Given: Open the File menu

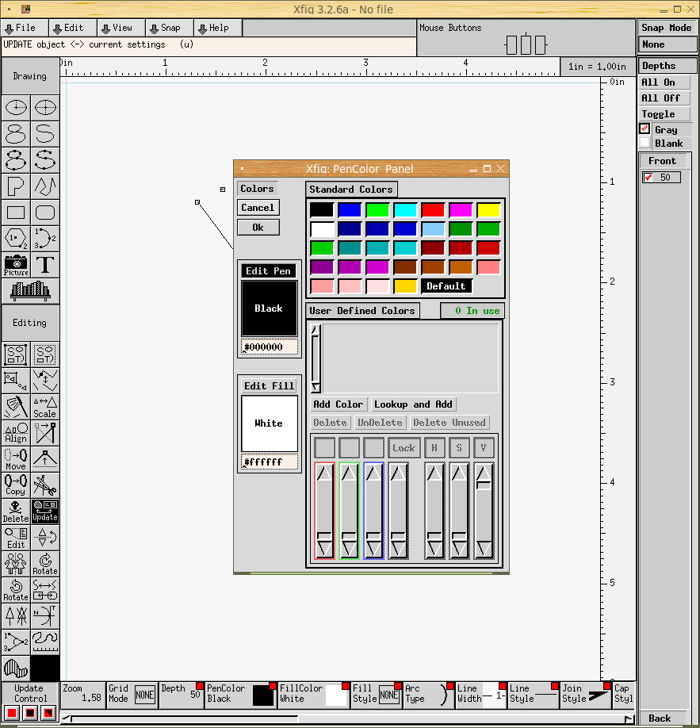Looking at the screenshot, I should [x=25, y=28].
